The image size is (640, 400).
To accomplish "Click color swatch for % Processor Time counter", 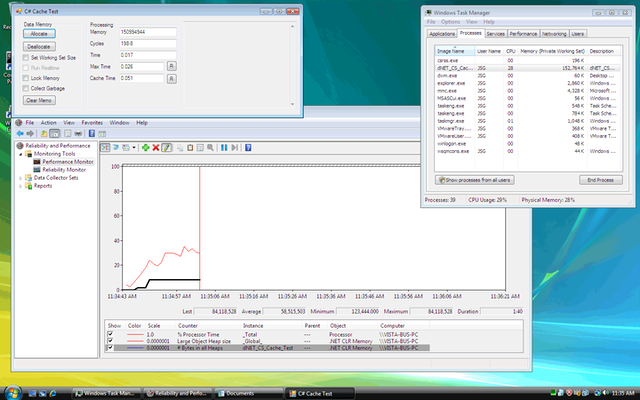I will pyautogui.click(x=135, y=334).
